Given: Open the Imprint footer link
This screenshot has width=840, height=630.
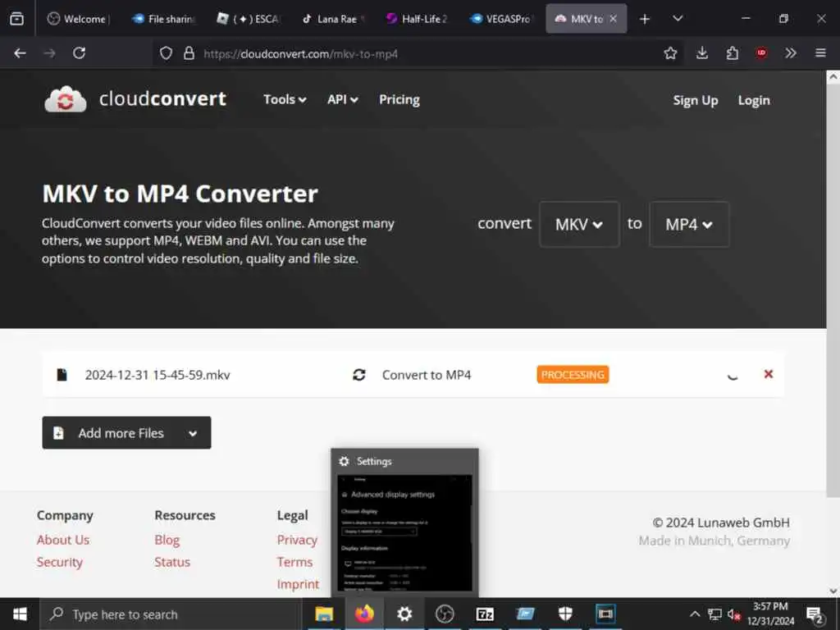Looking at the screenshot, I should (298, 584).
